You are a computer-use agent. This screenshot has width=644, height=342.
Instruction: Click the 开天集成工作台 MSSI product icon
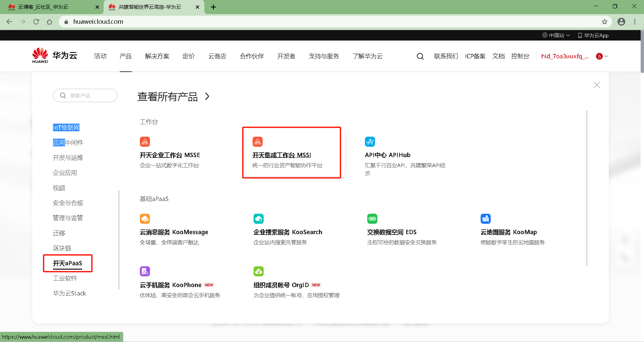[258, 142]
